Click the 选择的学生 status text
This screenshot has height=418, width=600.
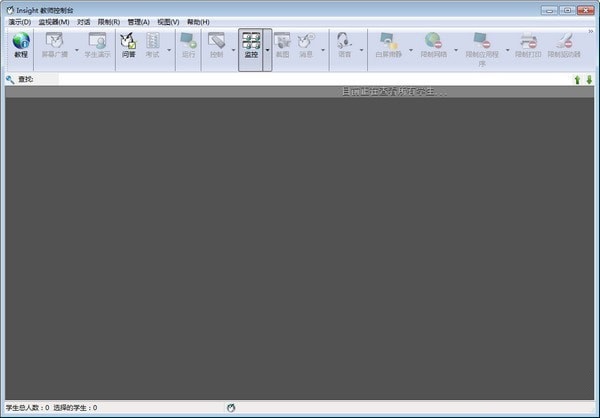[x=75, y=408]
